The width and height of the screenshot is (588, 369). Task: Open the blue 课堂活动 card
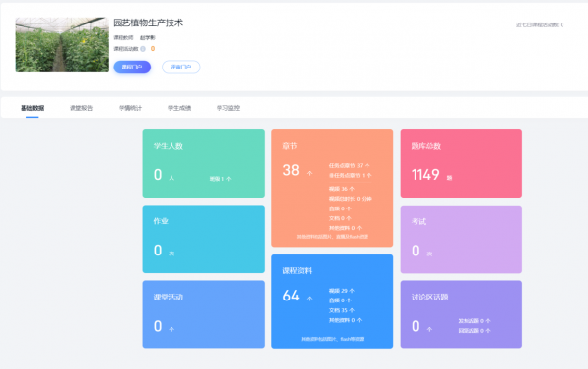(203, 315)
